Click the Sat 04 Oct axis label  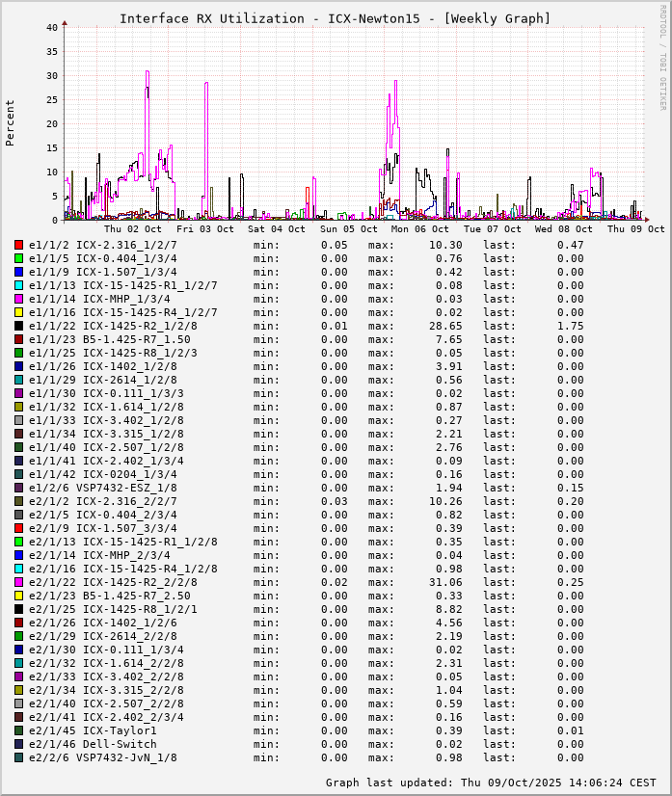(277, 229)
